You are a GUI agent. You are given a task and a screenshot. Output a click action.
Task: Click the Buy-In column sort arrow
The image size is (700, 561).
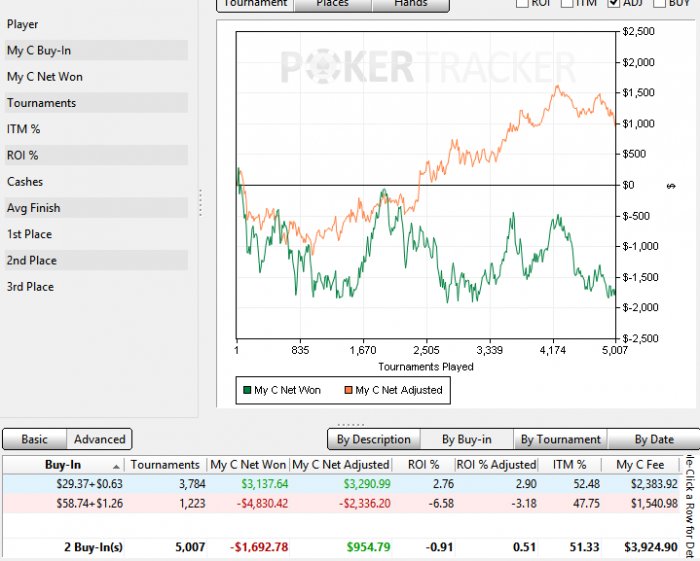pos(116,466)
